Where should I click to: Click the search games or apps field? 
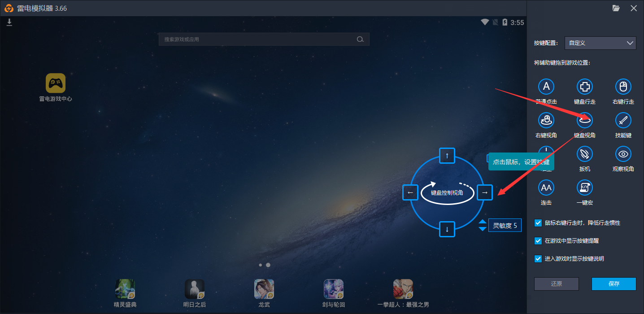click(x=258, y=39)
